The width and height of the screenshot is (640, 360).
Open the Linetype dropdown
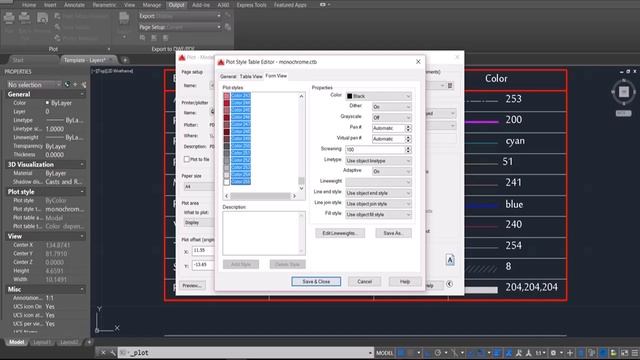pyautogui.click(x=378, y=161)
